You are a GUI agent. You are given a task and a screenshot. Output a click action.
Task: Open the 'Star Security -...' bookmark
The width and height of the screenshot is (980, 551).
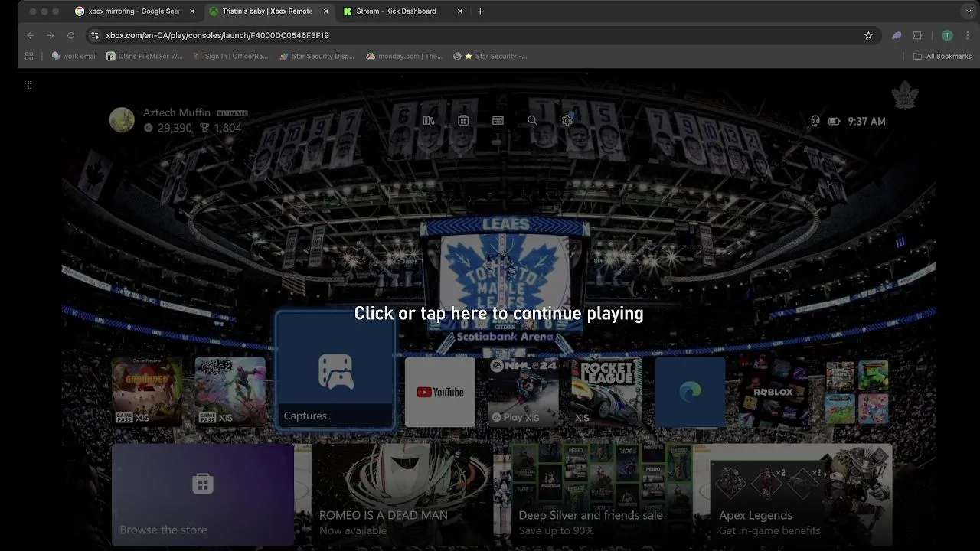click(x=490, y=56)
